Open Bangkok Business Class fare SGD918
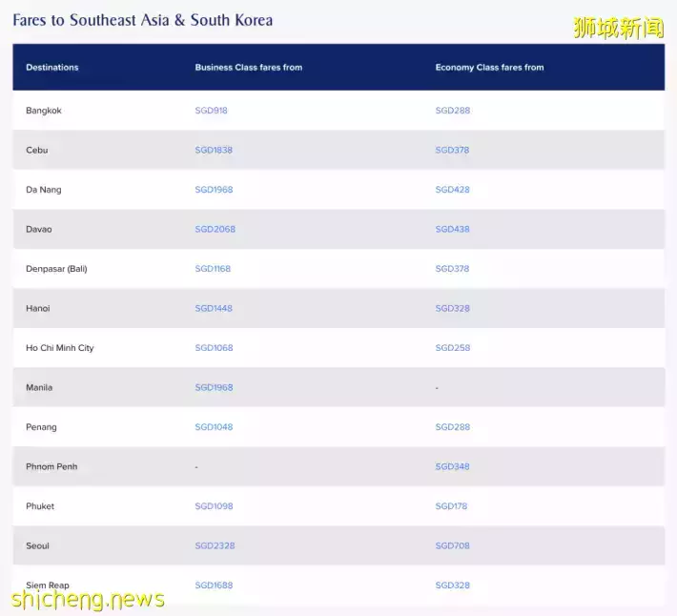Screen dimensions: 677x616 (211, 111)
